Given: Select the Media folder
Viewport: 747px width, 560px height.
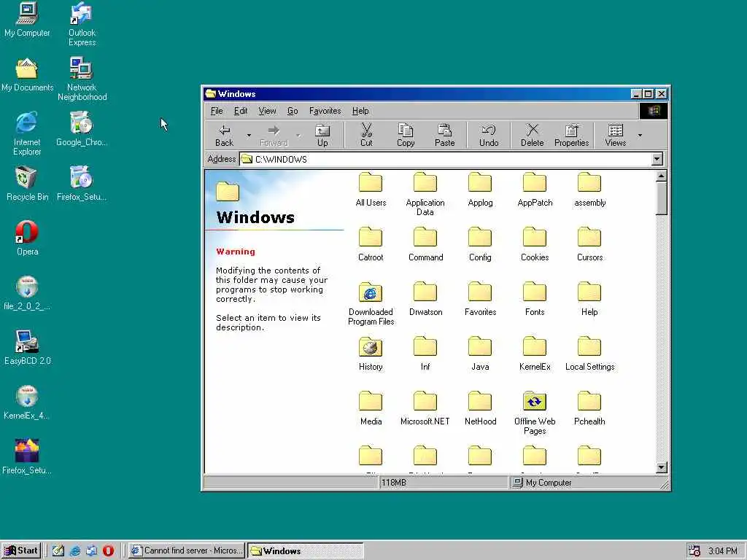Looking at the screenshot, I should click(x=371, y=408).
